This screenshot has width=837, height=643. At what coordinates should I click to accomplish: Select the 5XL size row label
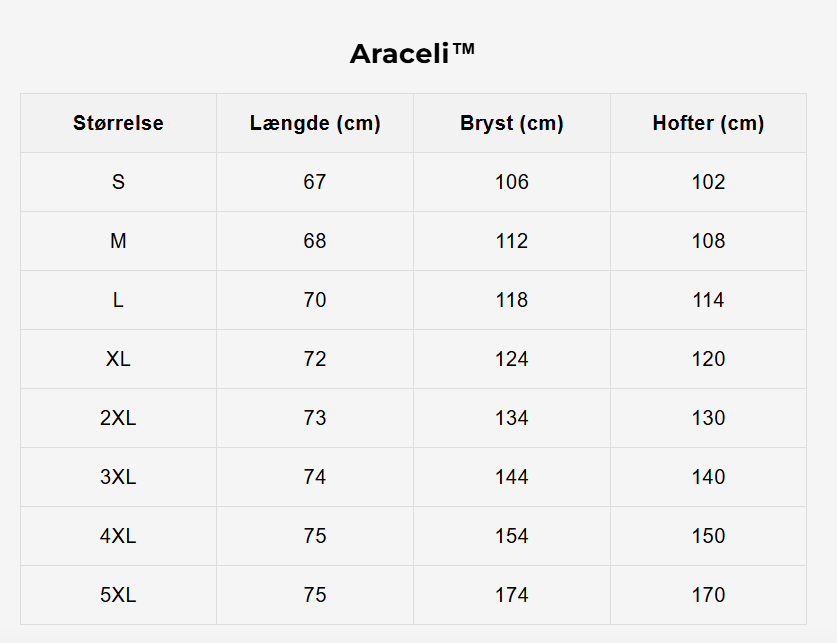(118, 595)
